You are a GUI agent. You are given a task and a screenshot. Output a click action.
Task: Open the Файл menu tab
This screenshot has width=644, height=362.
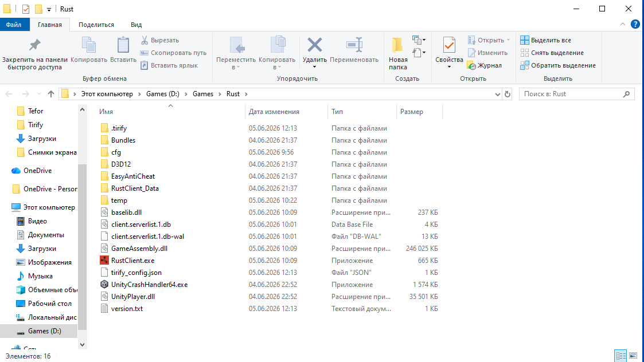point(14,25)
